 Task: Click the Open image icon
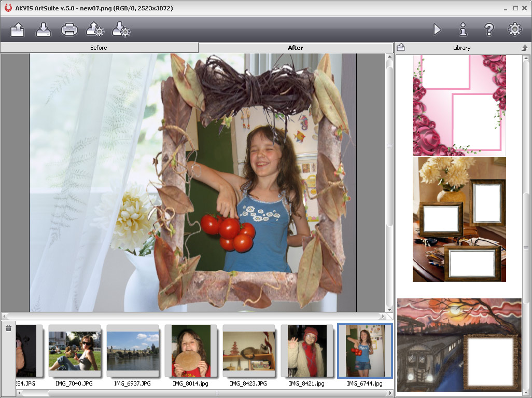[18, 30]
